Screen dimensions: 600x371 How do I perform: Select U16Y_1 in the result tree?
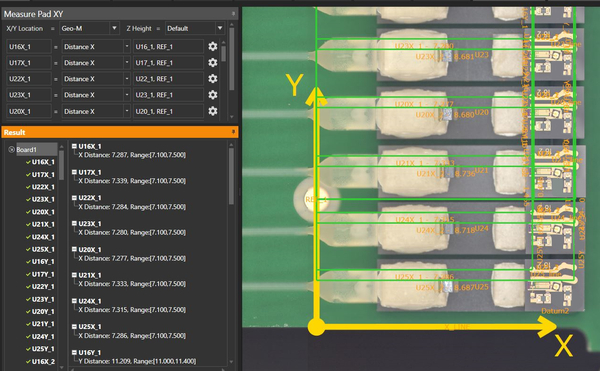click(x=43, y=262)
